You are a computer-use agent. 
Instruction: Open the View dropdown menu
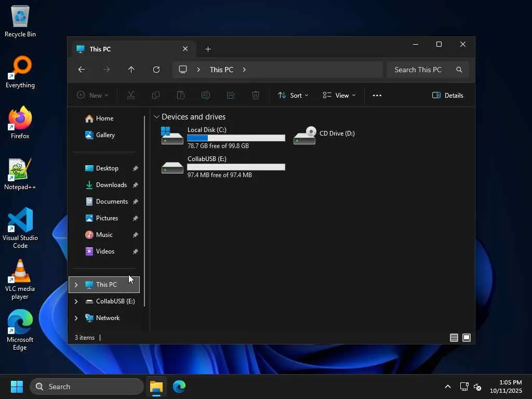(x=339, y=96)
